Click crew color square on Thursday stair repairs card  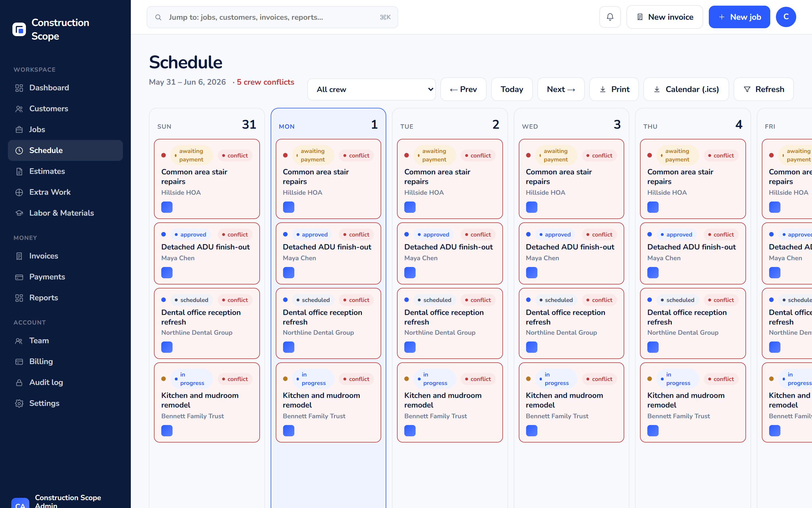[653, 207]
